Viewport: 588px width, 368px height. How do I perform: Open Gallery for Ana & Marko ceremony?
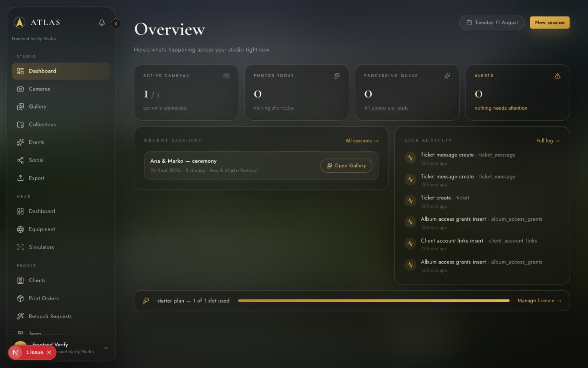point(346,166)
